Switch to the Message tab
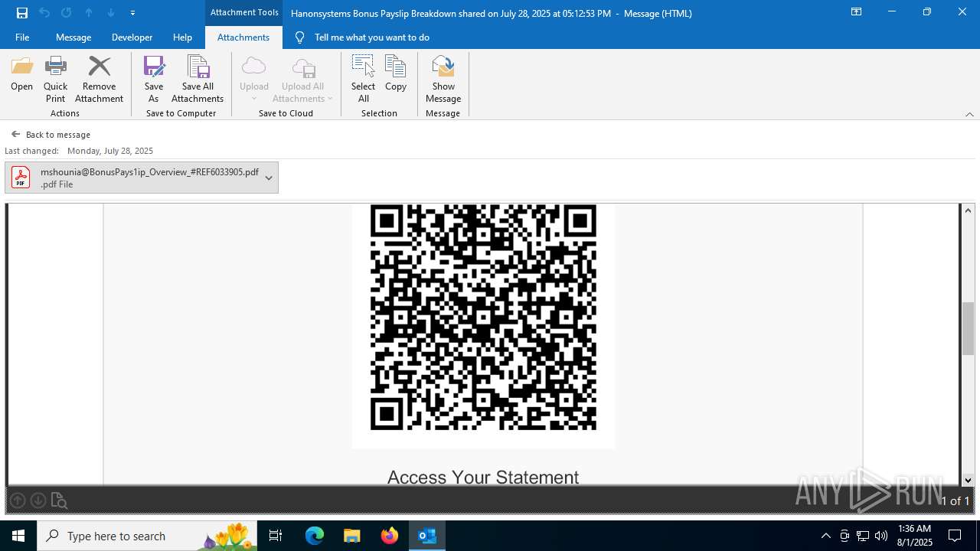980x551 pixels. point(73,37)
